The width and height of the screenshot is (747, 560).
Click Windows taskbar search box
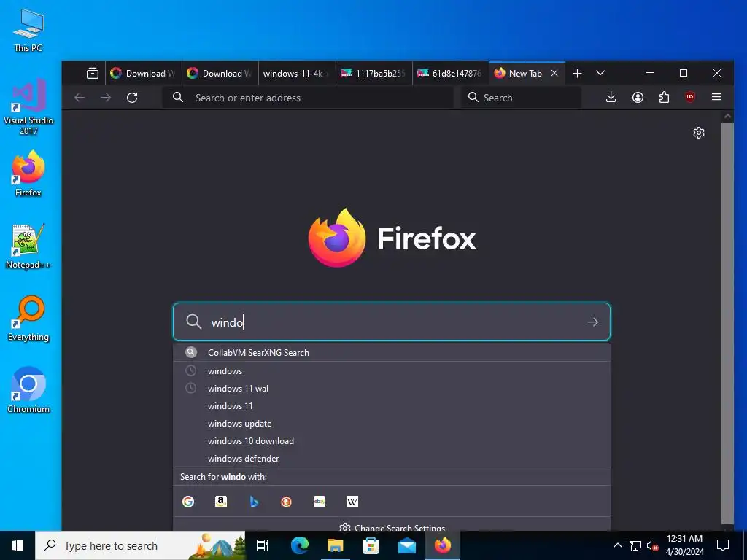(140, 545)
